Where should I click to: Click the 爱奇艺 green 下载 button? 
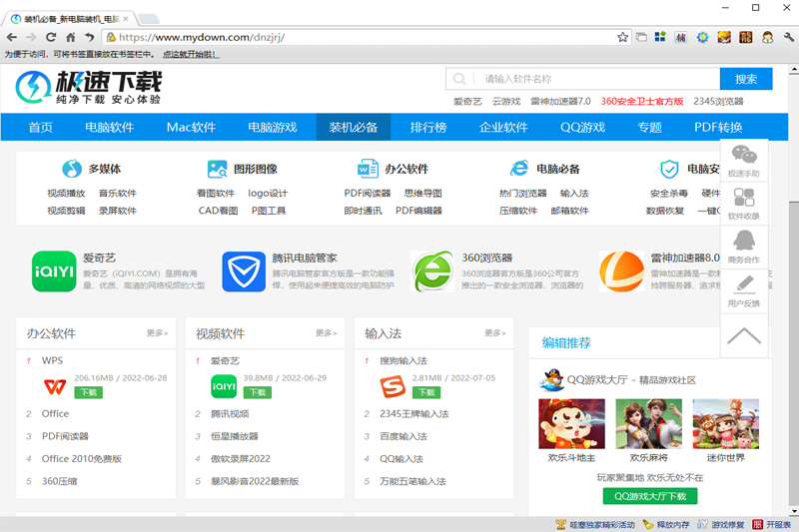[258, 392]
